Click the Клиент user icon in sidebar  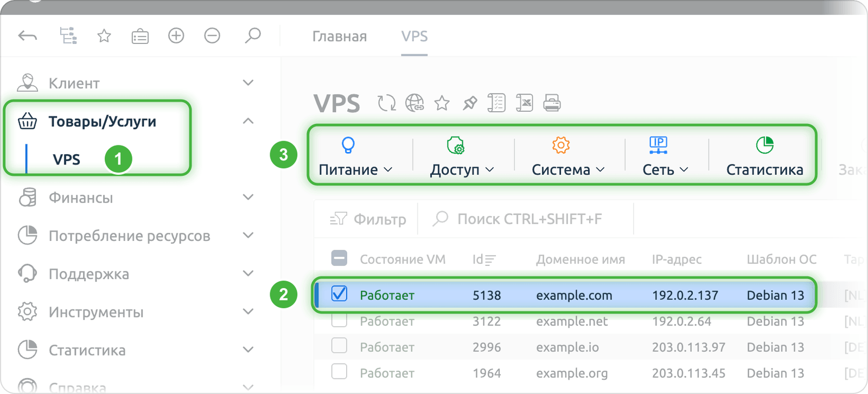click(27, 83)
